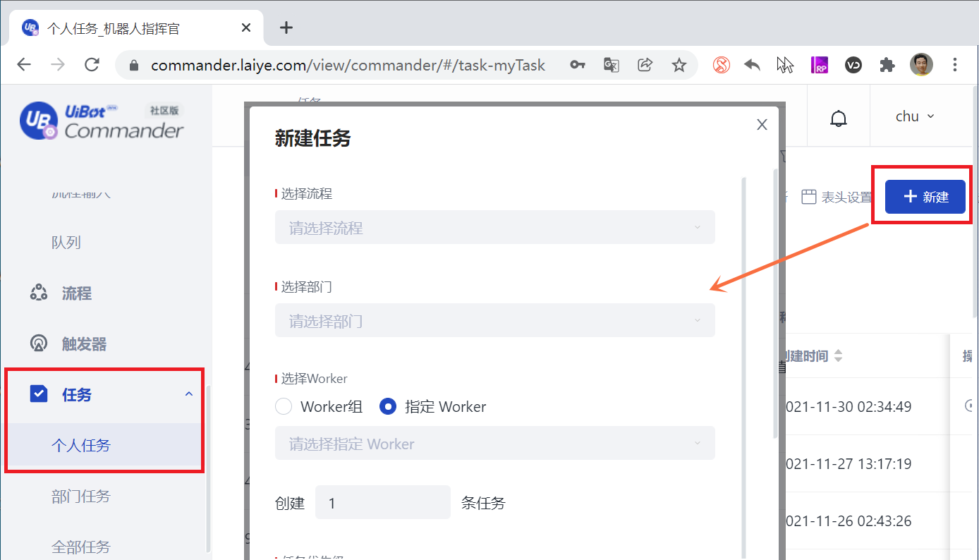The height and width of the screenshot is (560, 979).
Task: Select 全部任务 in the sidebar
Action: [x=81, y=547]
